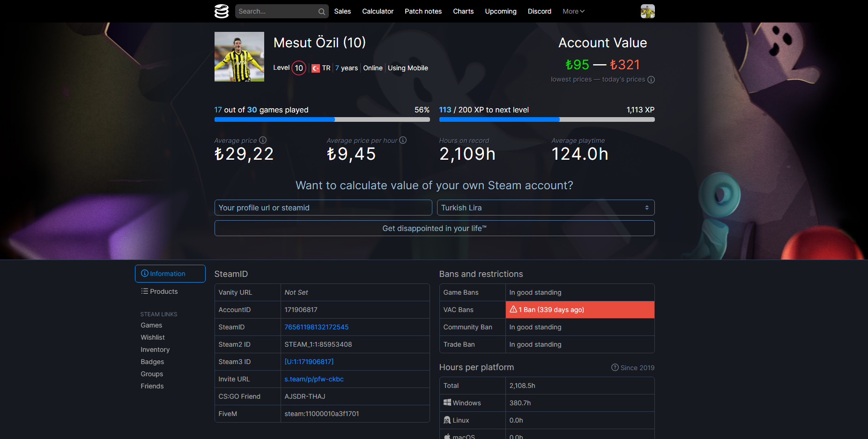
Task: Click CS:GO Friend code AJSDR-THAJ
Action: tap(305, 396)
